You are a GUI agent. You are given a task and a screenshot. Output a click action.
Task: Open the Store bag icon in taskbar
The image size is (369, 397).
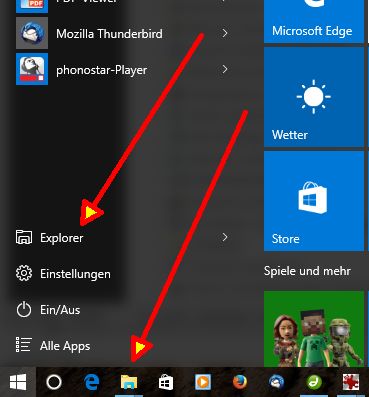[x=166, y=382]
